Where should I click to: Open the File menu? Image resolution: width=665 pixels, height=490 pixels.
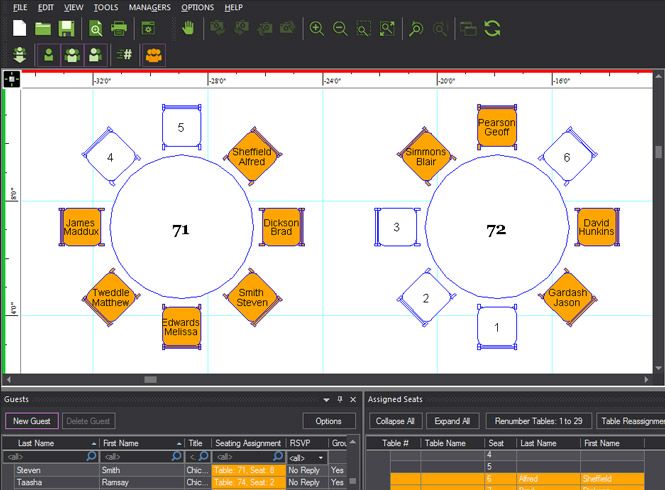click(20, 7)
